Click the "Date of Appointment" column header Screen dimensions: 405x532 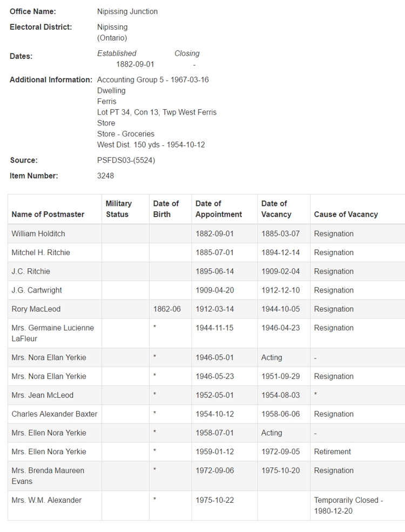pyautogui.click(x=219, y=209)
